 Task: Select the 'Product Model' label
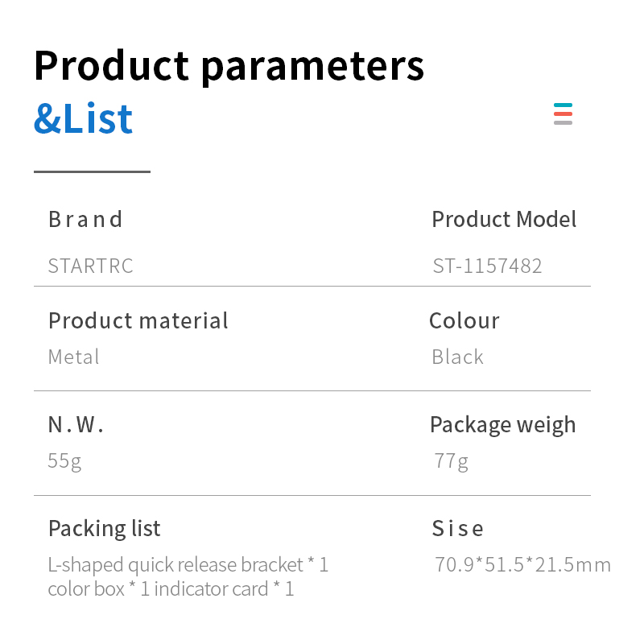[x=504, y=219]
